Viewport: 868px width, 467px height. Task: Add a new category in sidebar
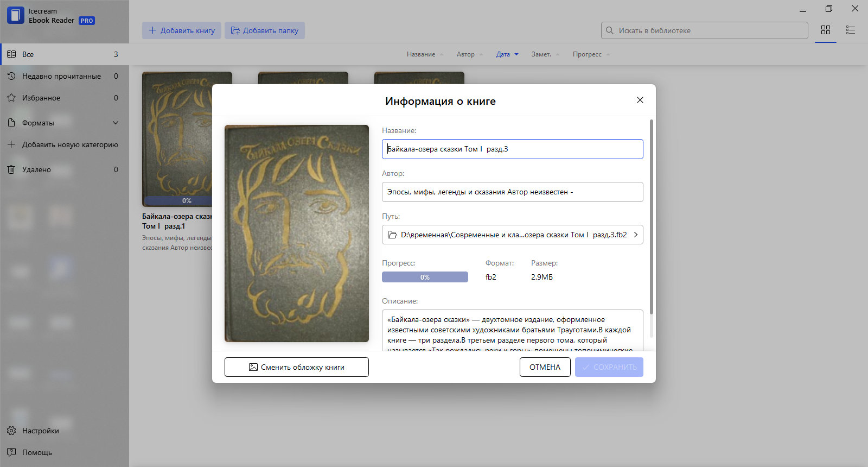click(65, 144)
